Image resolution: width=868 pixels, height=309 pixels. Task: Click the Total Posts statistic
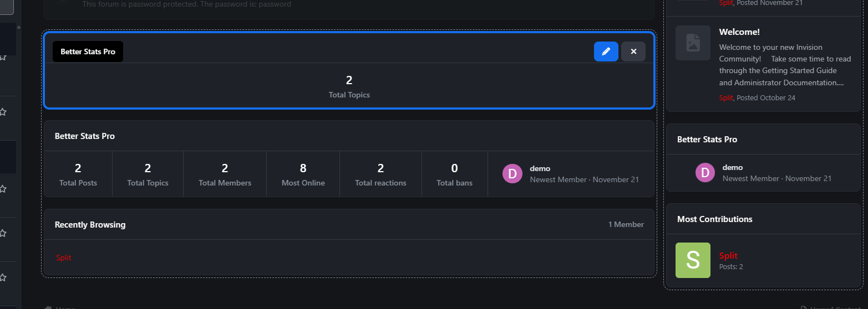[78, 174]
